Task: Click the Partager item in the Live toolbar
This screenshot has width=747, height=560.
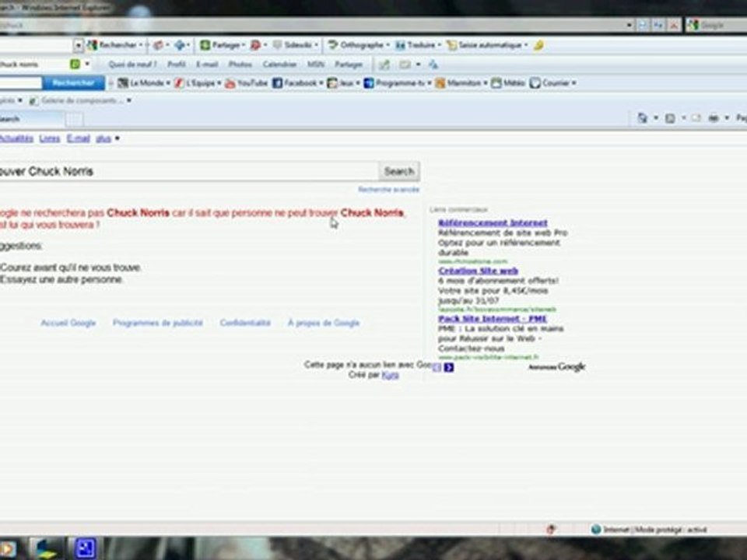Action: (x=349, y=65)
